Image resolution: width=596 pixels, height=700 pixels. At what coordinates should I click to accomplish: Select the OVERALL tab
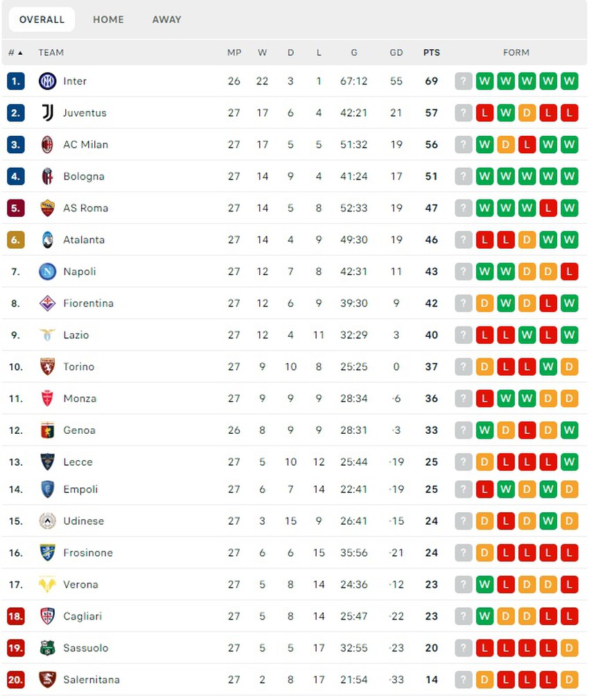click(x=41, y=19)
